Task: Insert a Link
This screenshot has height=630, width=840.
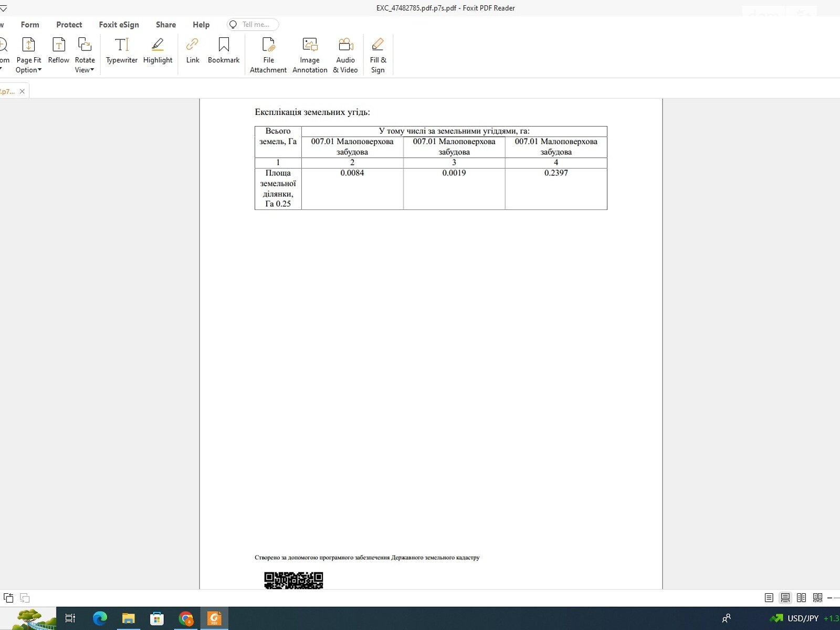Action: (x=193, y=50)
